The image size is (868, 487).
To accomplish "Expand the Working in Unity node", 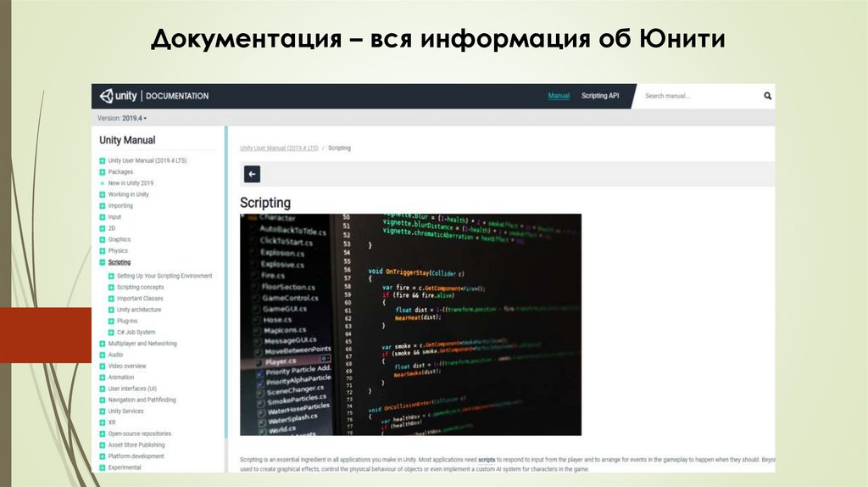I will click(x=103, y=194).
